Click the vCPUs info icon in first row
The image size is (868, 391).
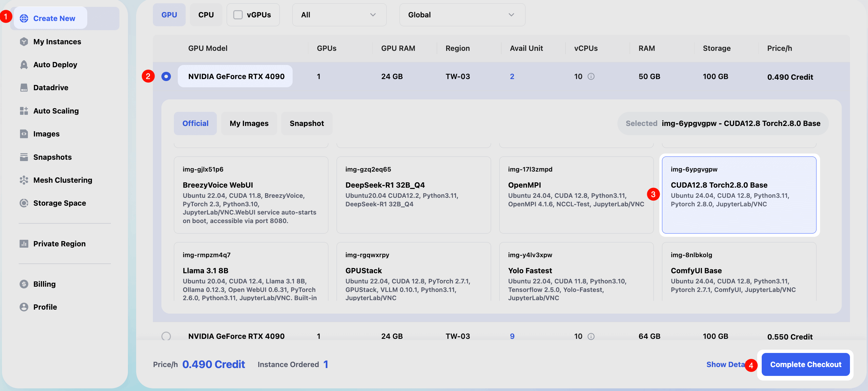pyautogui.click(x=591, y=76)
